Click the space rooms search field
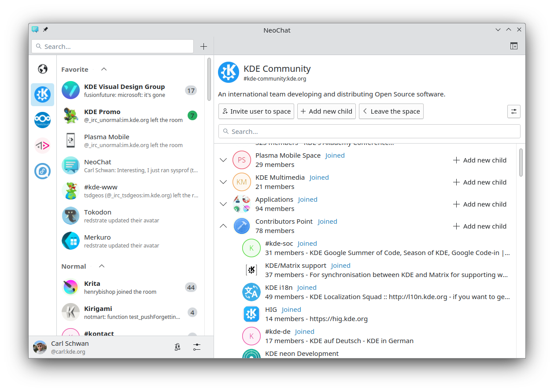This screenshot has height=392, width=554. tap(369, 131)
